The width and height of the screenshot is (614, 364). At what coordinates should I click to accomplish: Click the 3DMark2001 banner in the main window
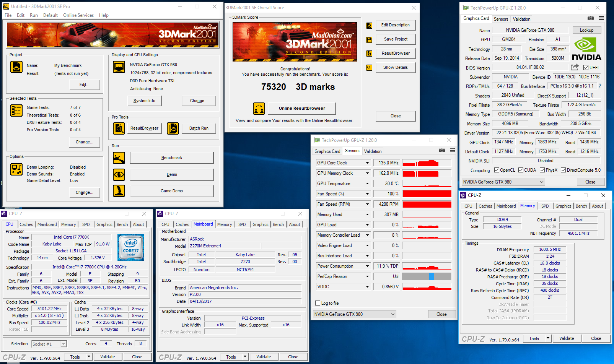pos(113,35)
